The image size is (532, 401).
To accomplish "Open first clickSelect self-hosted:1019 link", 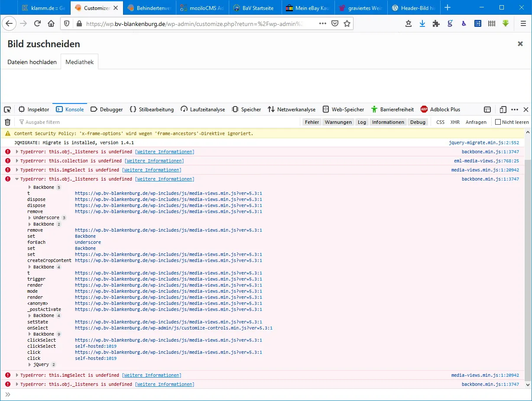I will point(96,346).
